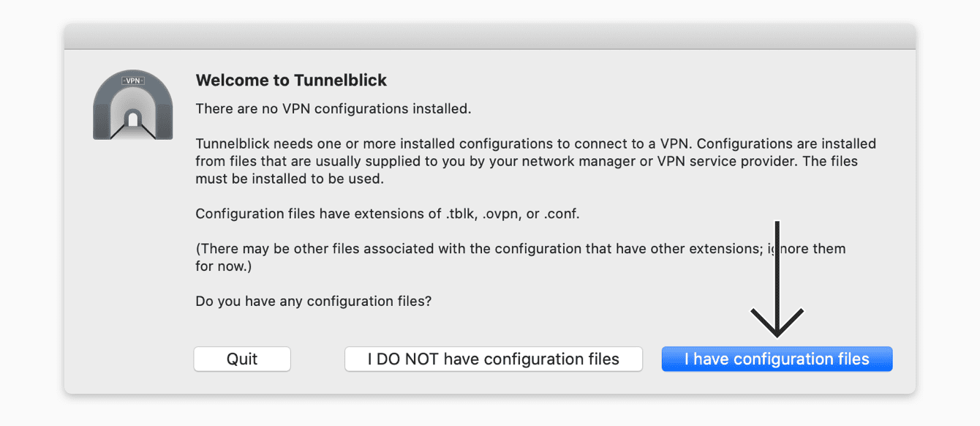This screenshot has height=426, width=980.
Task: Click the dialog's gray title bar
Action: [490, 37]
